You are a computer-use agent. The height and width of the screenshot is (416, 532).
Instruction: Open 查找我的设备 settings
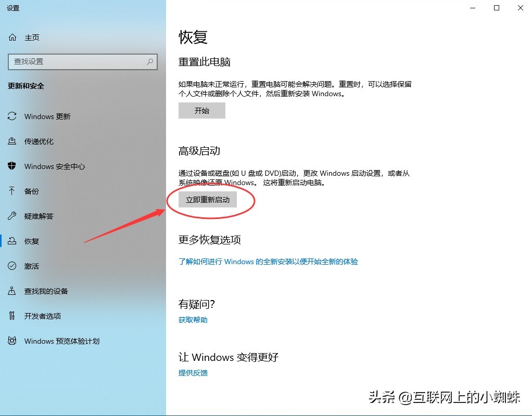(14, 291)
